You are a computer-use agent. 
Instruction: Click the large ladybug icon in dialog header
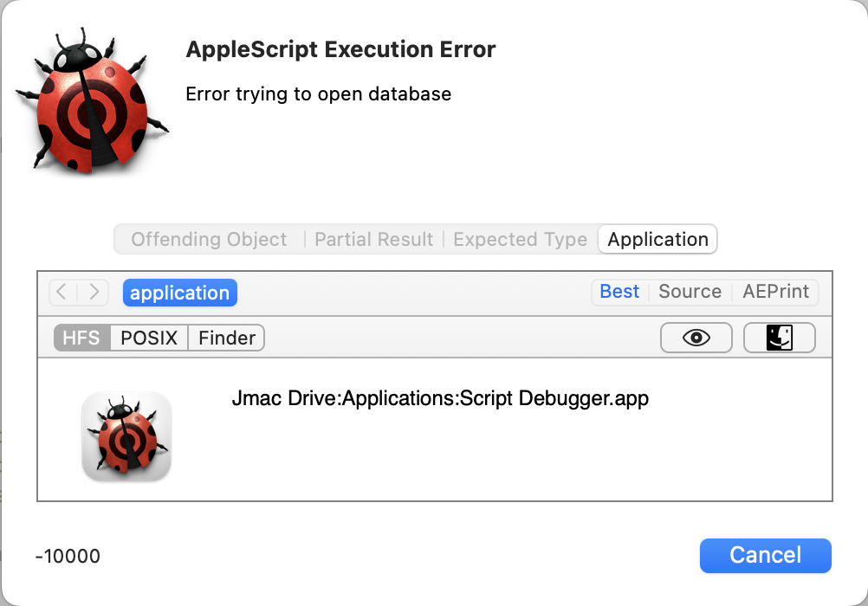92,100
